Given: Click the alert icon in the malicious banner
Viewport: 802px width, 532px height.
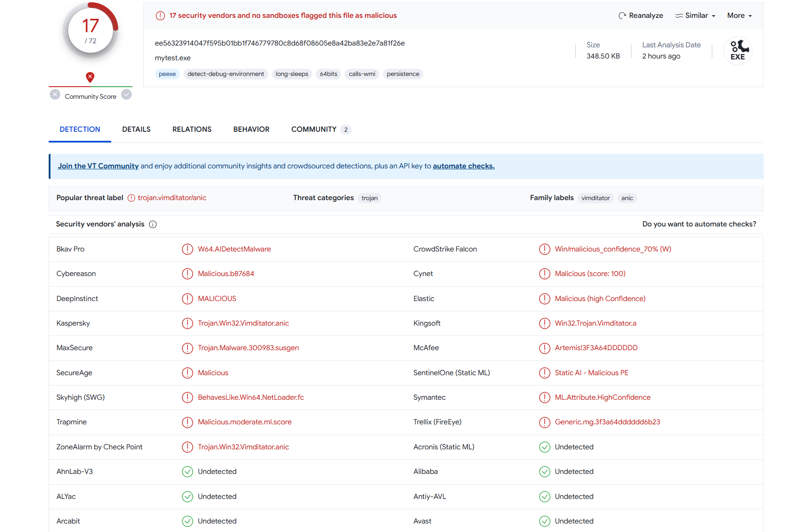Looking at the screenshot, I should click(160, 16).
